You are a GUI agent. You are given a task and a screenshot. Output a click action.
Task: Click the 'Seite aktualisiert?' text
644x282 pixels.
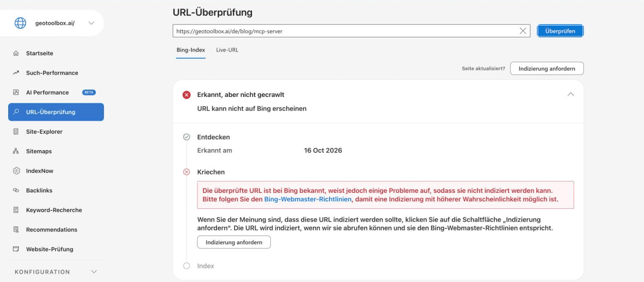click(x=484, y=69)
